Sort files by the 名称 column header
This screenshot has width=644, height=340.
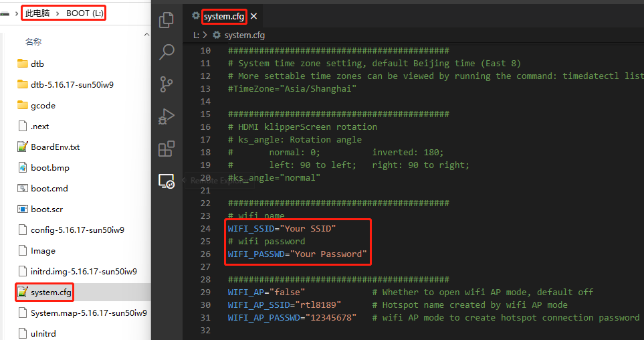click(33, 41)
